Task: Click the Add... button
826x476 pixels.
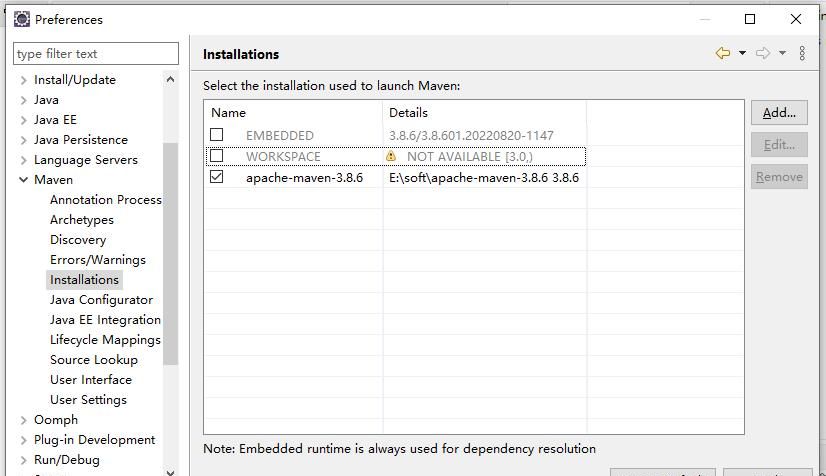Action: [x=778, y=113]
